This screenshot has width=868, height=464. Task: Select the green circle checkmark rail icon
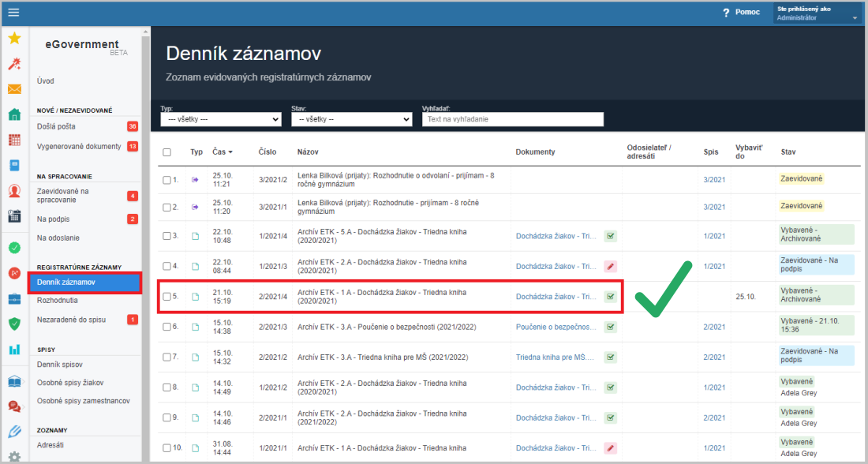coord(14,248)
